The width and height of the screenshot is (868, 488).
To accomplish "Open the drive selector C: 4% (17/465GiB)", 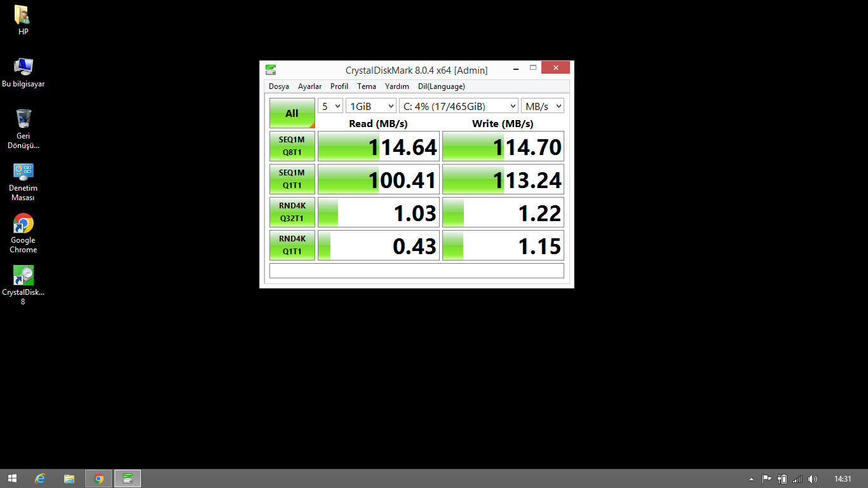I will pyautogui.click(x=459, y=106).
